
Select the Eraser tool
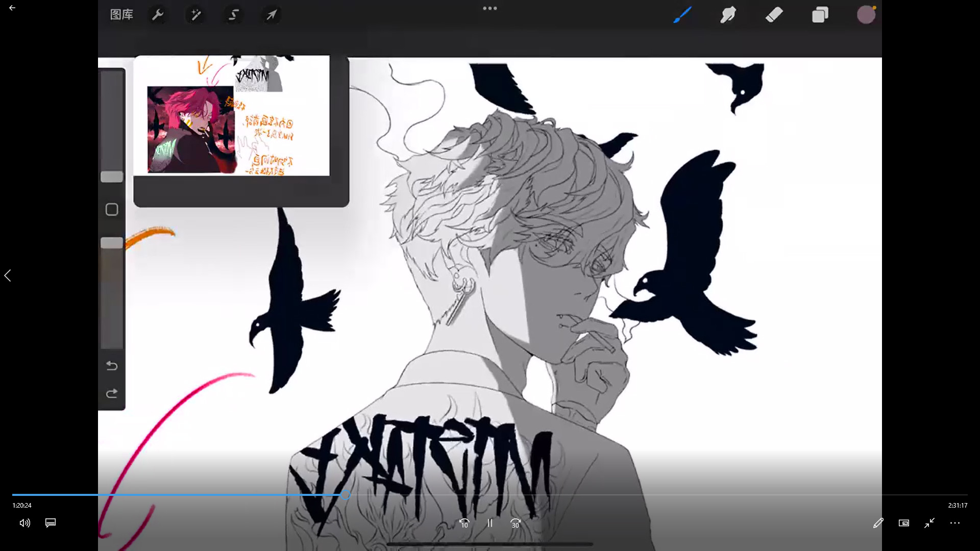click(774, 15)
